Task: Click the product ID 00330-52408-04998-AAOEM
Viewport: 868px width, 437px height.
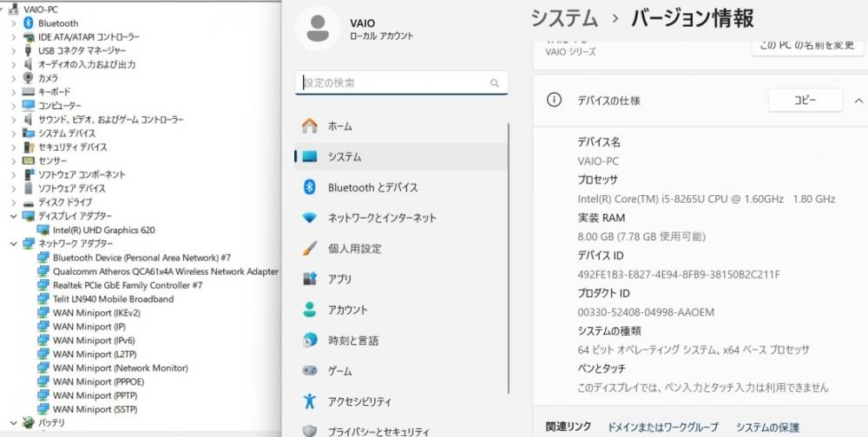Action: point(646,312)
